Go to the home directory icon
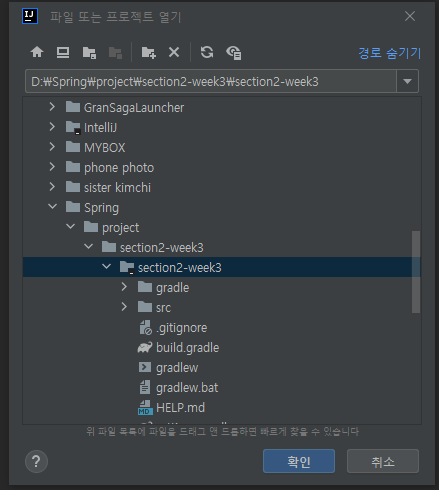The image size is (439, 490). [x=37, y=52]
